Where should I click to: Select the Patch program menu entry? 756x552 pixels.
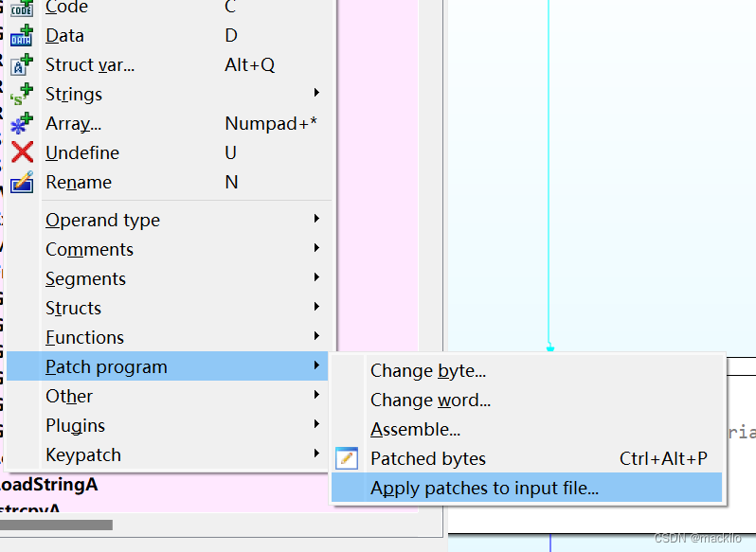168,366
